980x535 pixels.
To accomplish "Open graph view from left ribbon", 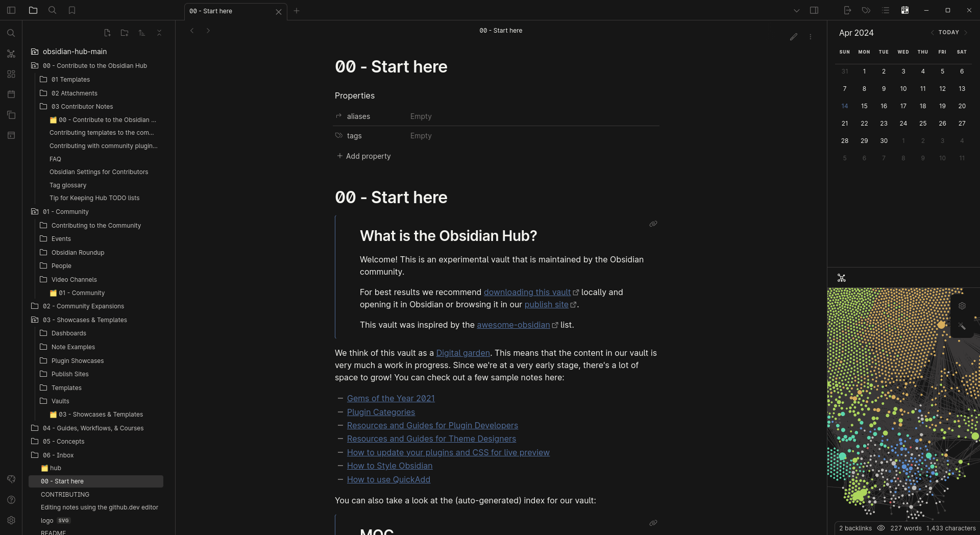I will [11, 54].
